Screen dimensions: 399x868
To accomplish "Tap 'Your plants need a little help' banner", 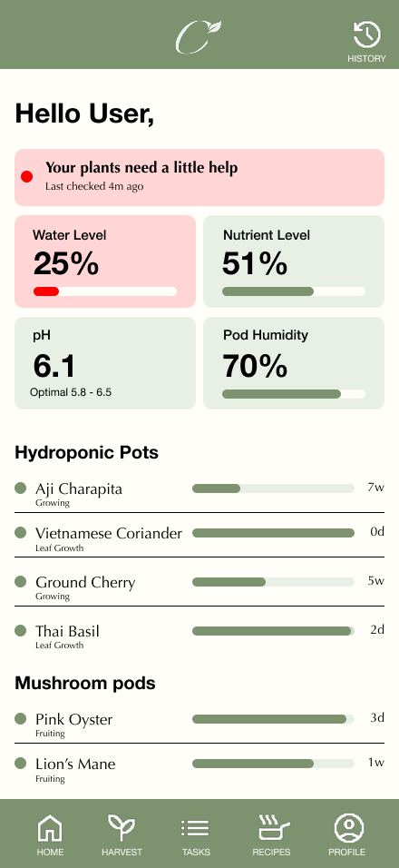I will [x=199, y=177].
